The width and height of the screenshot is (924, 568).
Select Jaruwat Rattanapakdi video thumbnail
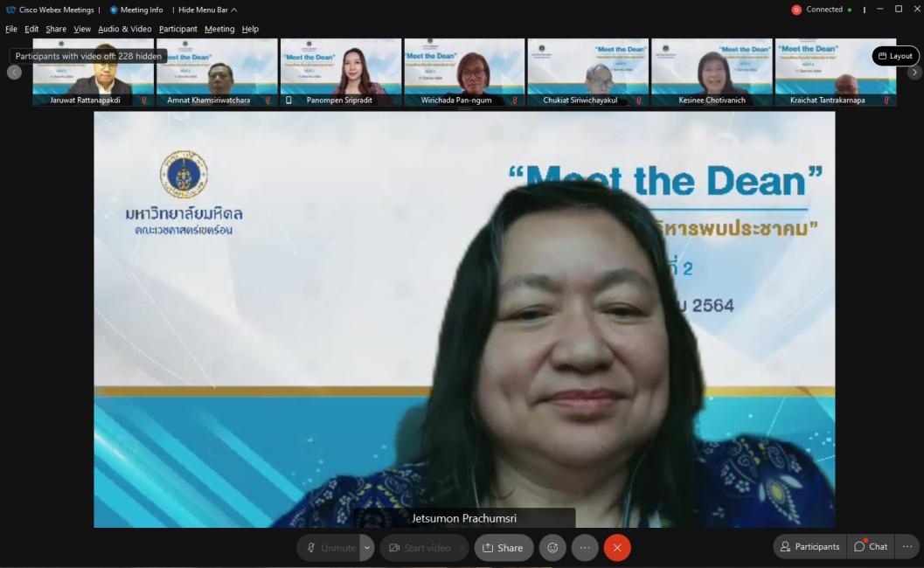[x=94, y=72]
